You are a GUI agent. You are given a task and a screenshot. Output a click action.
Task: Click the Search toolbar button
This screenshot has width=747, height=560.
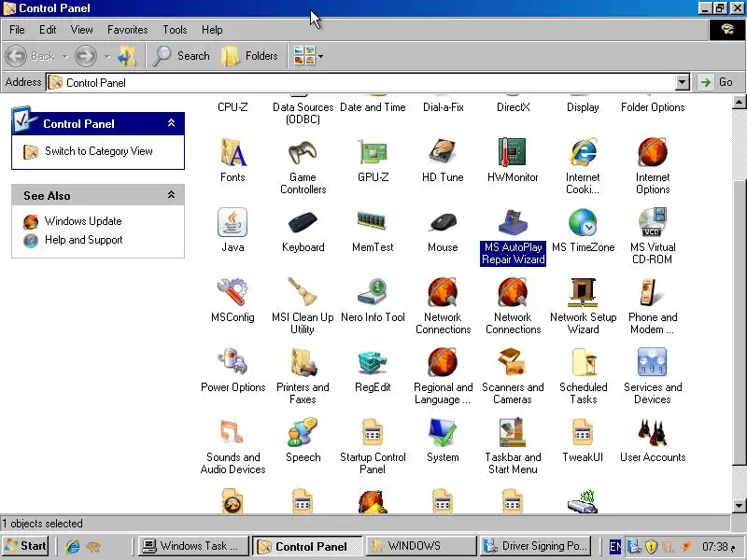[181, 56]
